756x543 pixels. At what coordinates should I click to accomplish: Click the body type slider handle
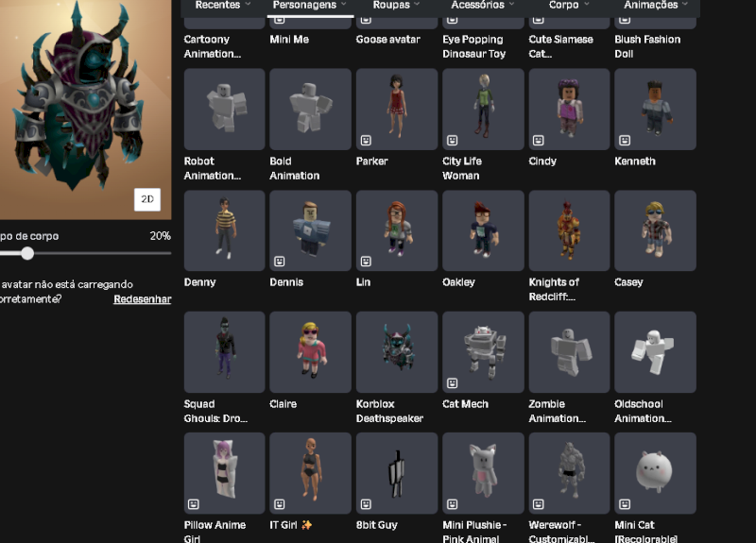click(x=27, y=253)
